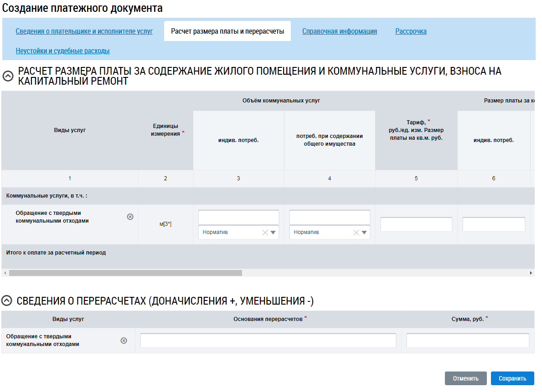Remove waste service row in calculation table

(x=130, y=217)
